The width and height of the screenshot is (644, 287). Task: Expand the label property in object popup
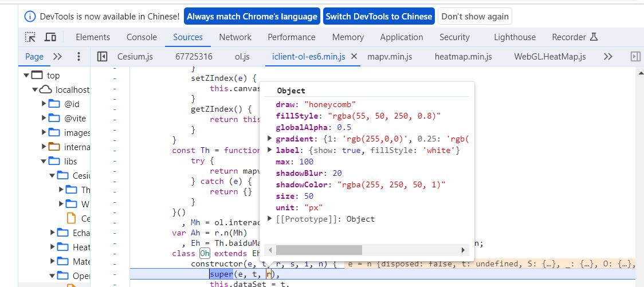click(270, 150)
